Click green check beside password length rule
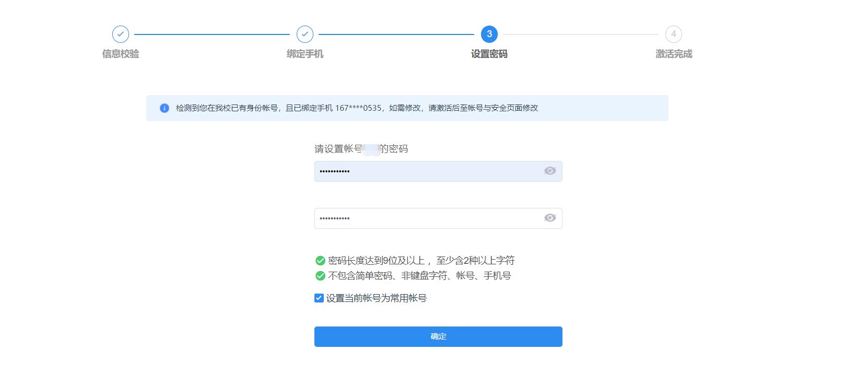The height and width of the screenshot is (373, 868). click(320, 261)
